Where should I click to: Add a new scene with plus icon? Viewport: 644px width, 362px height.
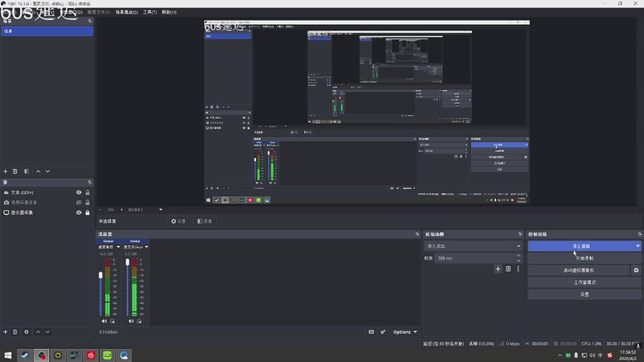coord(6,171)
